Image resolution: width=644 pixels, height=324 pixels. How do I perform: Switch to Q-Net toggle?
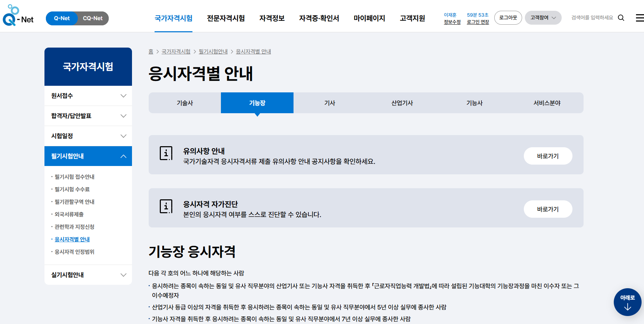(x=62, y=18)
